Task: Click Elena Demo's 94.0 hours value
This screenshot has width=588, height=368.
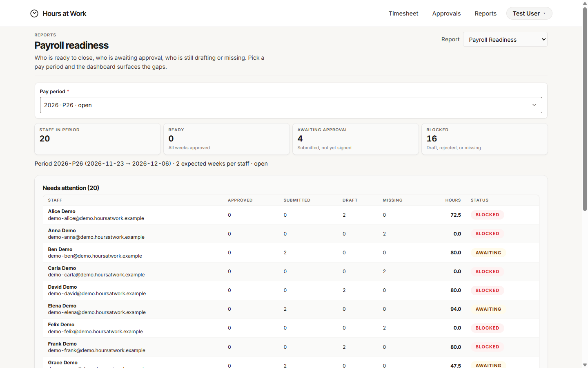Action: (456, 309)
